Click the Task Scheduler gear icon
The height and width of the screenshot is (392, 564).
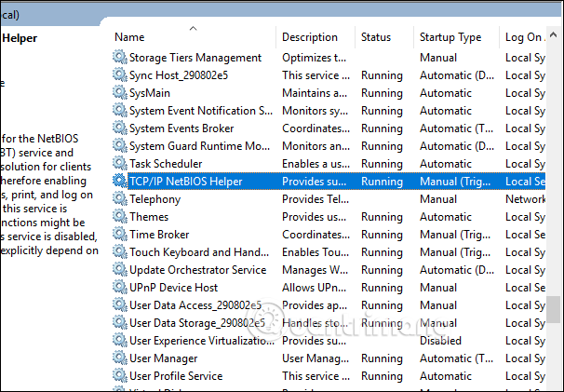(119, 164)
